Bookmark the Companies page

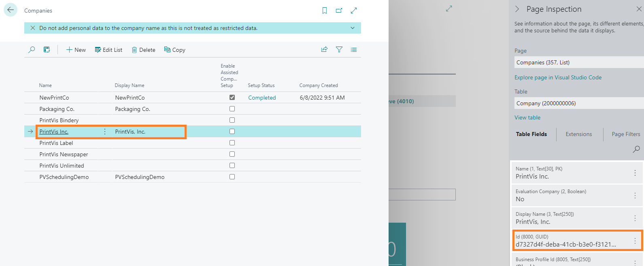point(324,11)
